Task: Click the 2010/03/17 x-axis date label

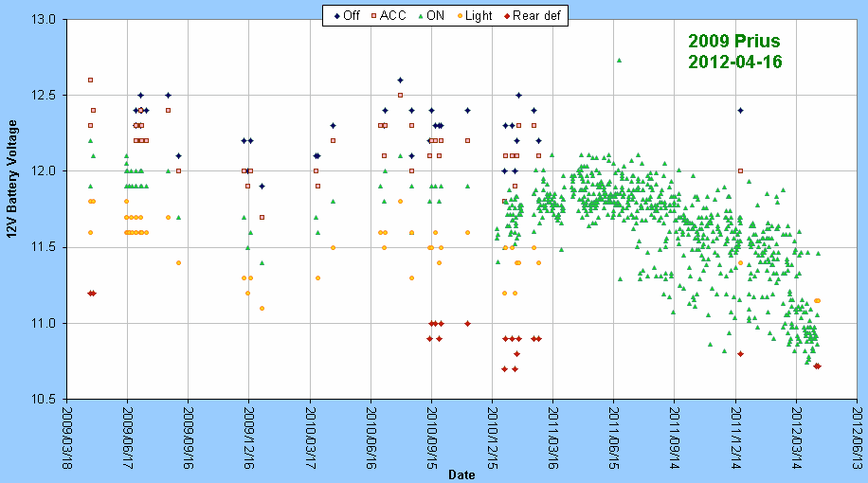Action: 310,438
